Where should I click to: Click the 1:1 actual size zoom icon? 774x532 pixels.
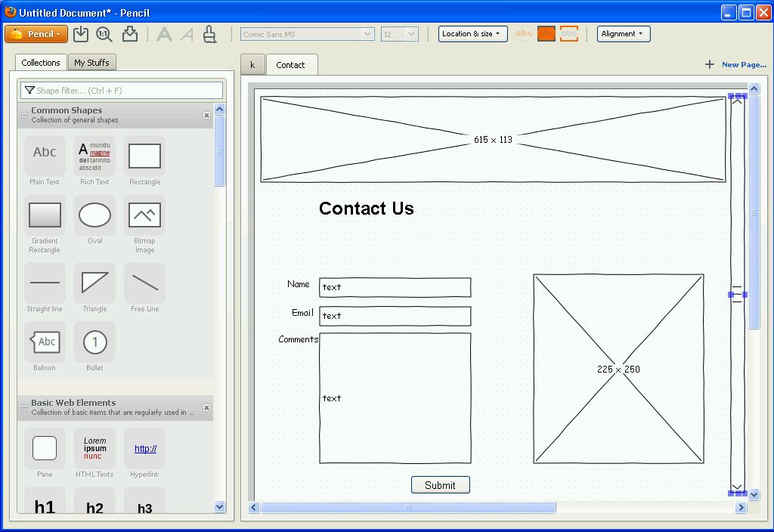point(104,34)
